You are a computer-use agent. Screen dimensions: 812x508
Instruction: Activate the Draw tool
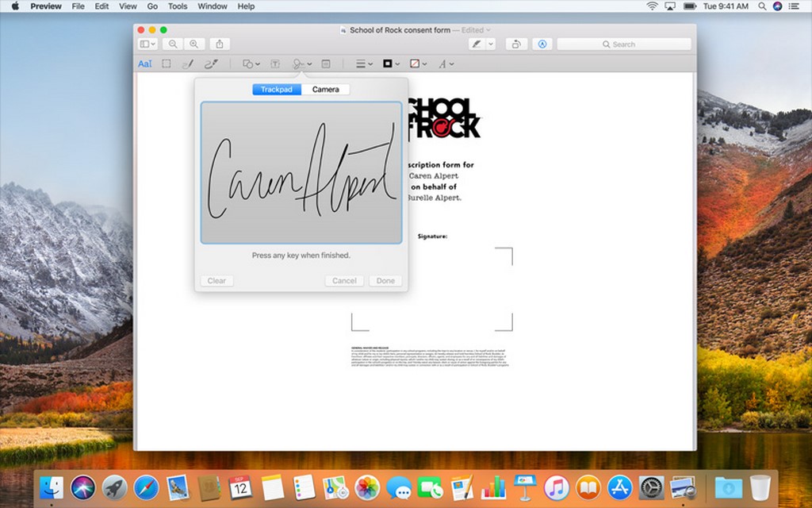coord(211,63)
